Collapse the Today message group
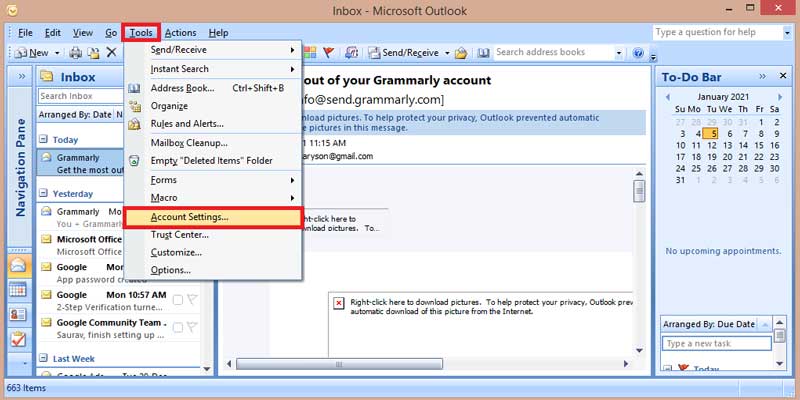 (x=44, y=139)
